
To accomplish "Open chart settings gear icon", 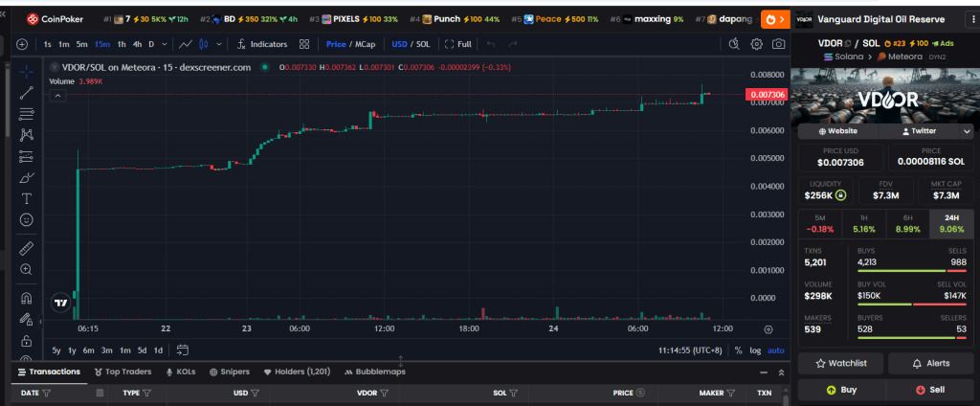I will pyautogui.click(x=756, y=44).
